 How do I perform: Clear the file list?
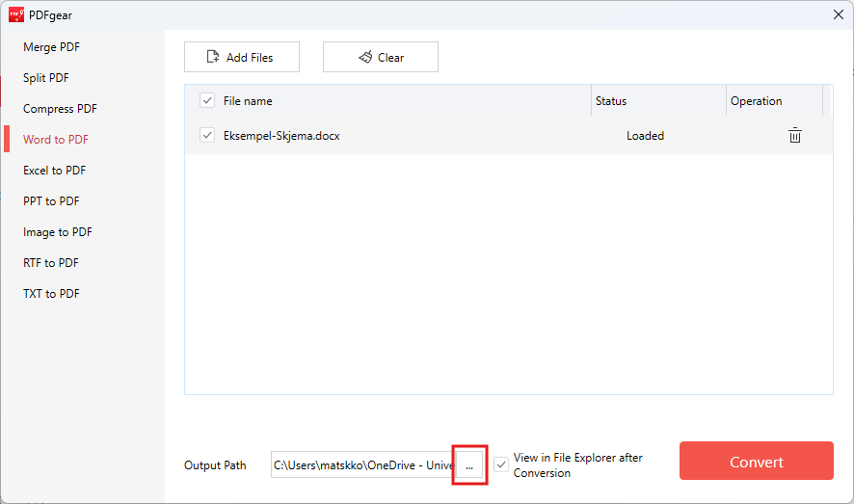click(381, 57)
